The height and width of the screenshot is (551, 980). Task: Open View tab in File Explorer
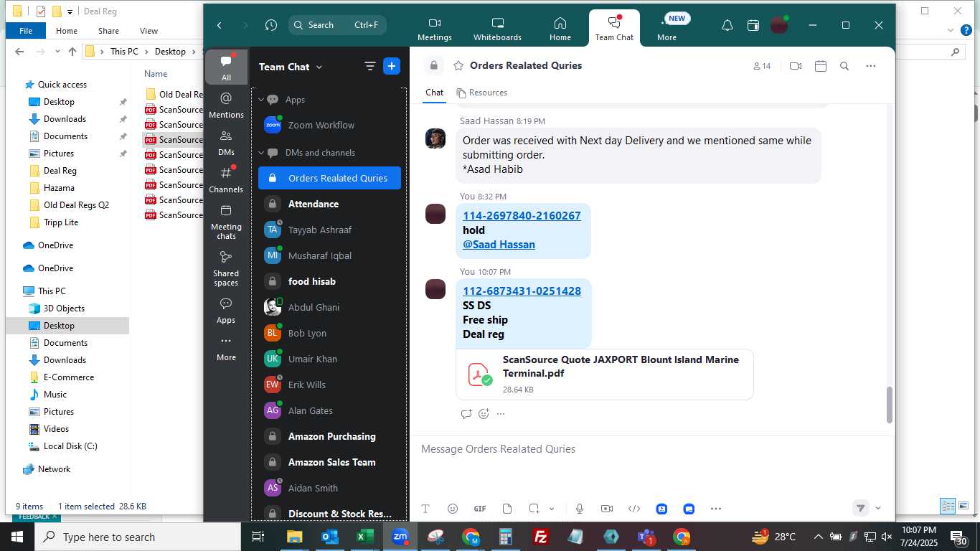coord(149,31)
